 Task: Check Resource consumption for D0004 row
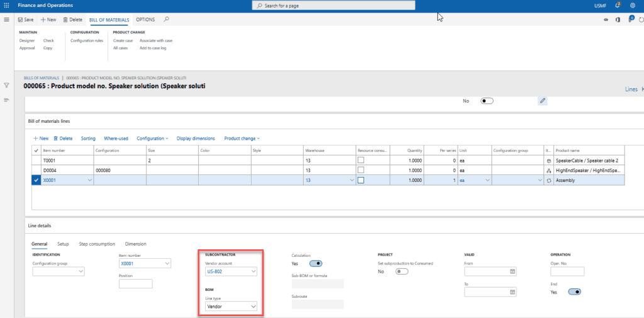[x=360, y=170]
